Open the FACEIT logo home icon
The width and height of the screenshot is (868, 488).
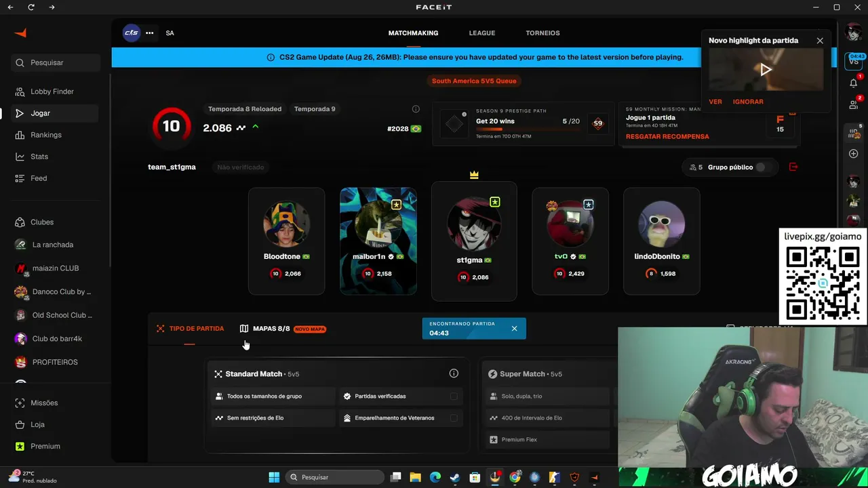point(20,33)
